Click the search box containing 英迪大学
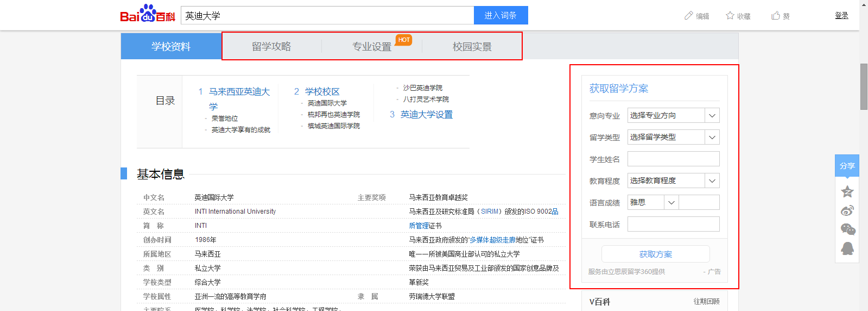The image size is (868, 311). tap(327, 15)
